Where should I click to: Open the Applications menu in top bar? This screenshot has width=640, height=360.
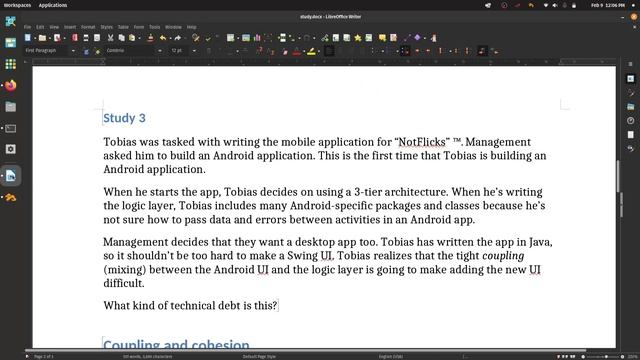53,5
